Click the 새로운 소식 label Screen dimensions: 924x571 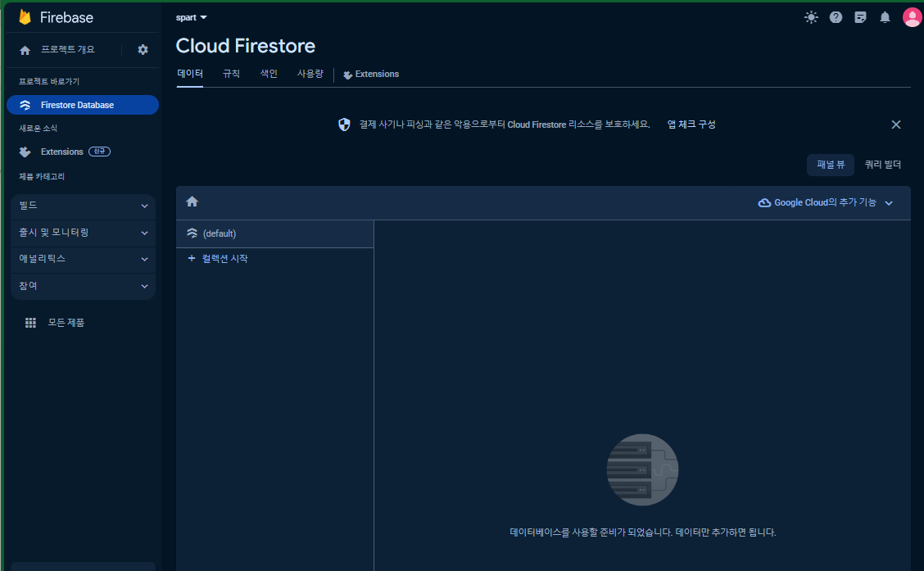pos(38,128)
